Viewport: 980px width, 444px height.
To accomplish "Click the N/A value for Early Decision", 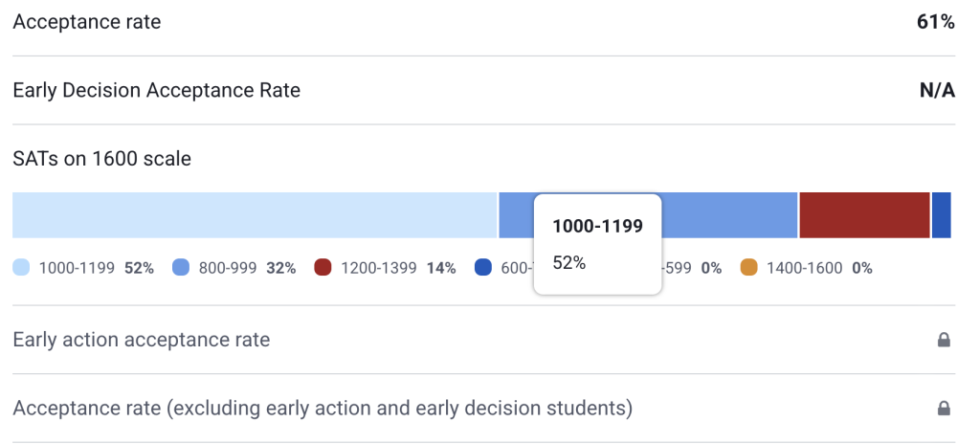I will [937, 91].
